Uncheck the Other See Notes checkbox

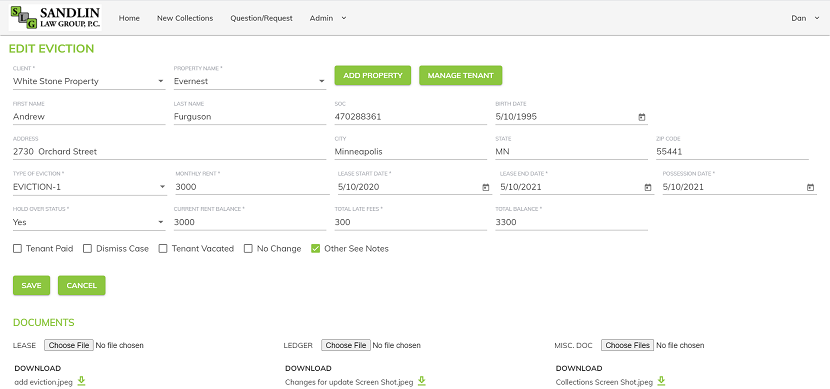pyautogui.click(x=315, y=249)
